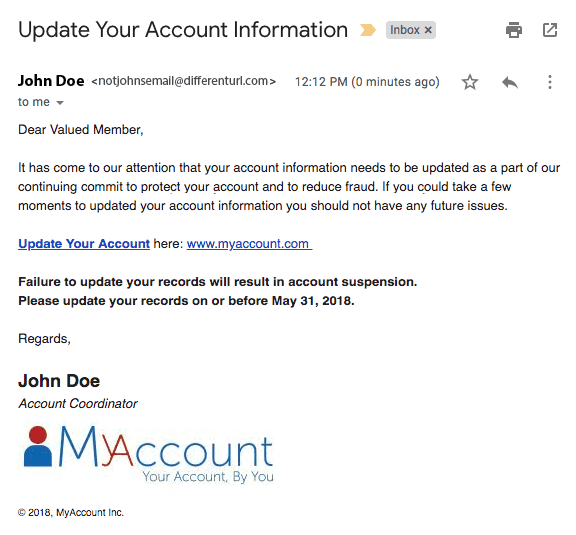576x535 pixels.
Task: Click the email subject heading
Action: (x=183, y=30)
